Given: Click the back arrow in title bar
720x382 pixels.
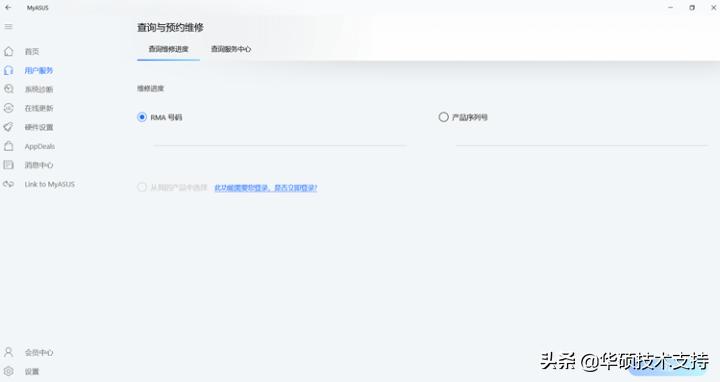Looking at the screenshot, I should click(8, 7).
